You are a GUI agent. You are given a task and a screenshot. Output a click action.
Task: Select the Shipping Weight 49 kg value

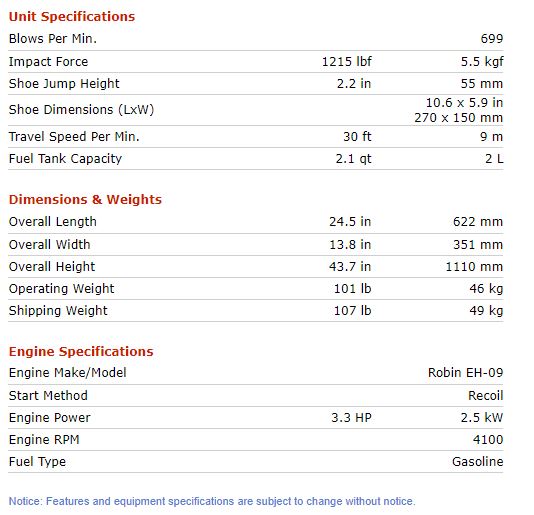(486, 311)
